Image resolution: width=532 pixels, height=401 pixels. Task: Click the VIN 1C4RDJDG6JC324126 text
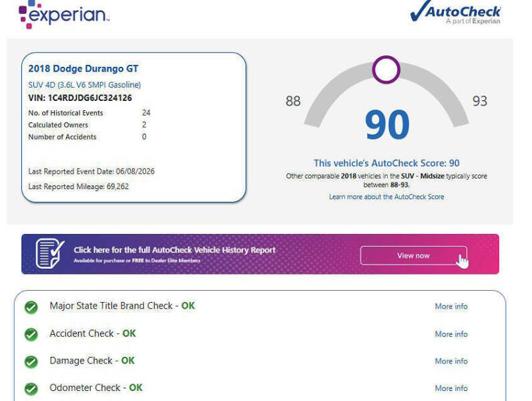tap(80, 98)
